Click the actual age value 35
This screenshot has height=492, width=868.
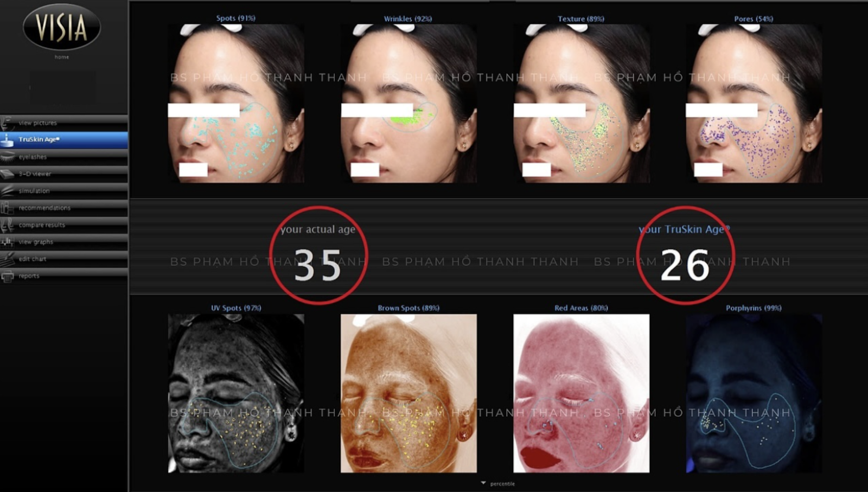click(318, 265)
